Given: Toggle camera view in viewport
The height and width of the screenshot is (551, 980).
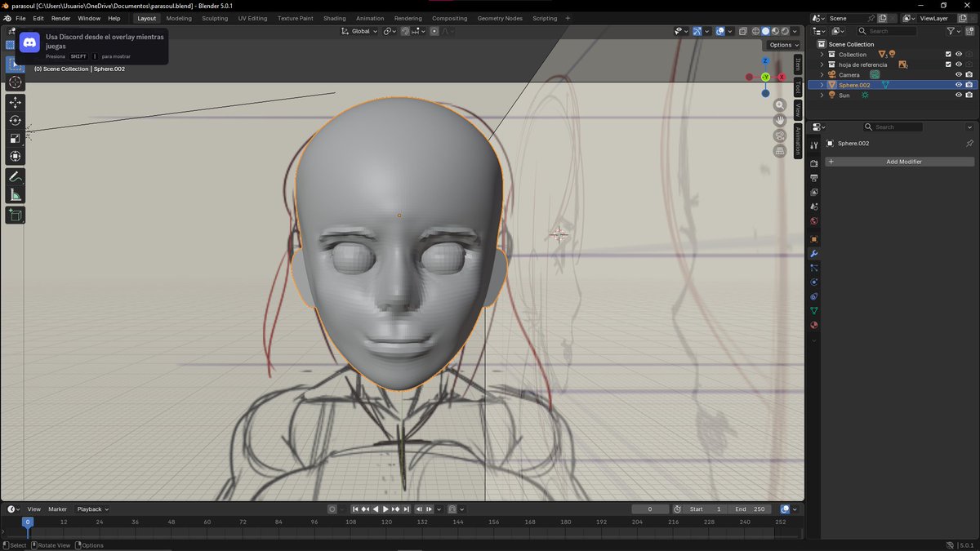Looking at the screenshot, I should [x=780, y=136].
